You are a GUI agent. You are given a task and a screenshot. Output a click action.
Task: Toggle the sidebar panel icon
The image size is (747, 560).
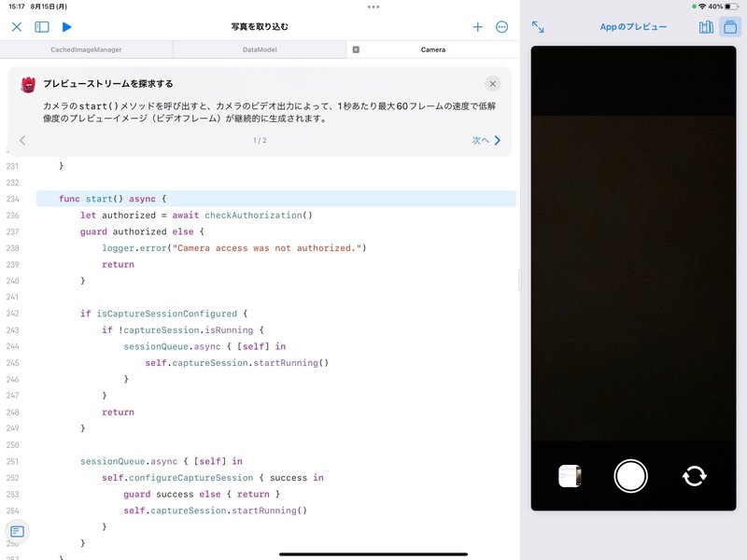pyautogui.click(x=42, y=27)
